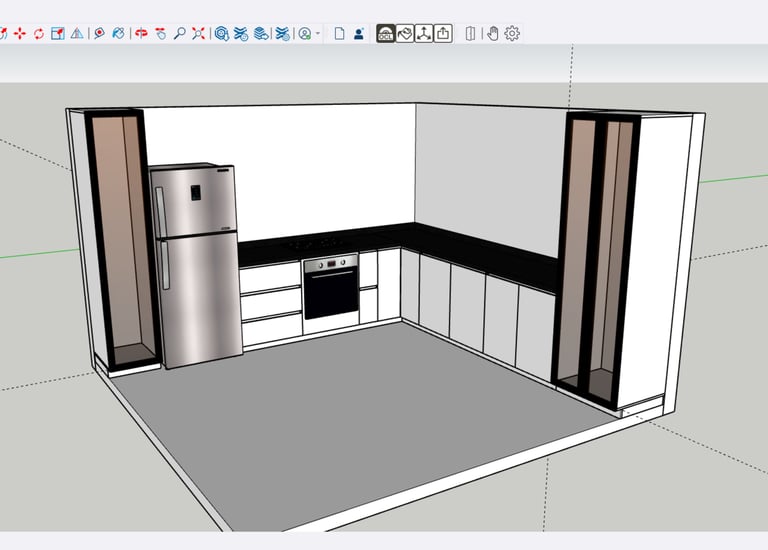This screenshot has width=768, height=550.
Task: Select the Zoom magnifier tool
Action: tap(179, 33)
